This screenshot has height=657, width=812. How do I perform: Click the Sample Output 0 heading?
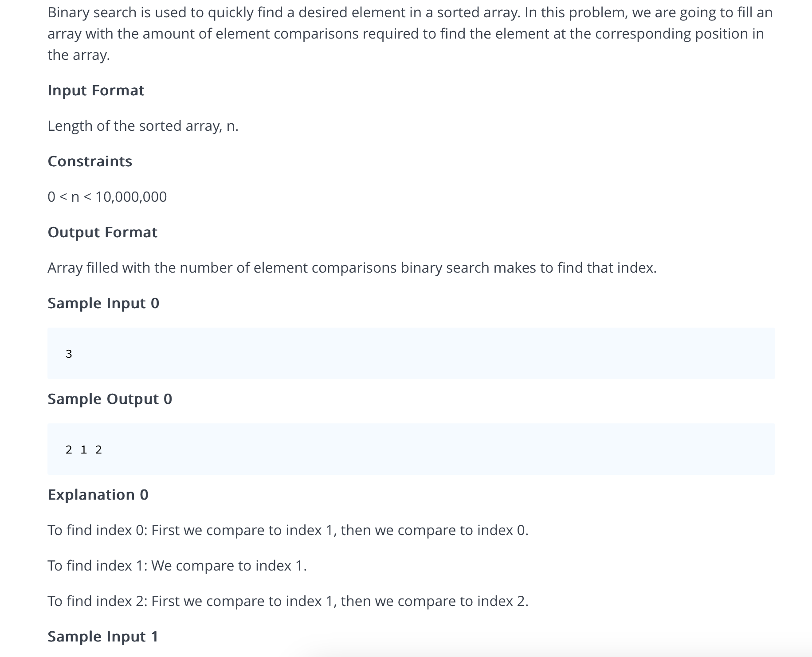point(110,399)
